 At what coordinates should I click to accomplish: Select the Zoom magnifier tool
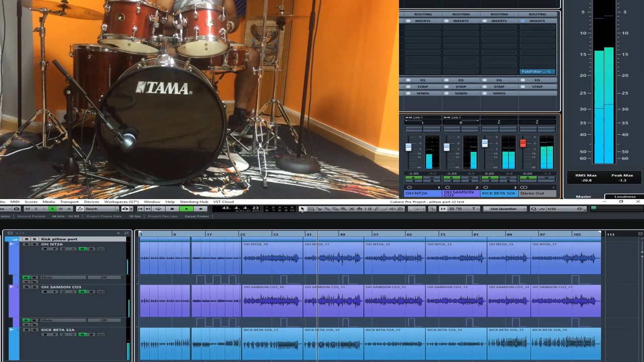pyautogui.click(x=344, y=209)
